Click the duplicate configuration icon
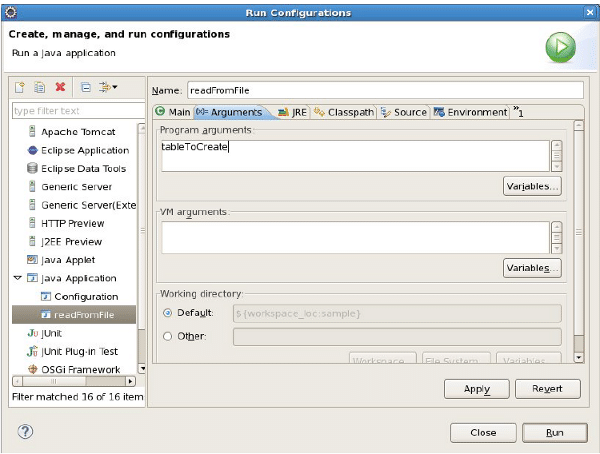The height and width of the screenshot is (454, 600). pos(40,88)
